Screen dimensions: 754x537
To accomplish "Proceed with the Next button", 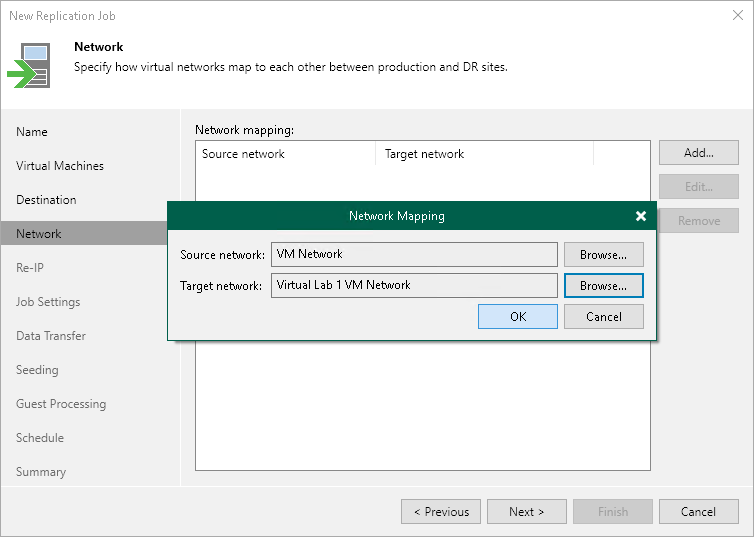I will coord(527,512).
